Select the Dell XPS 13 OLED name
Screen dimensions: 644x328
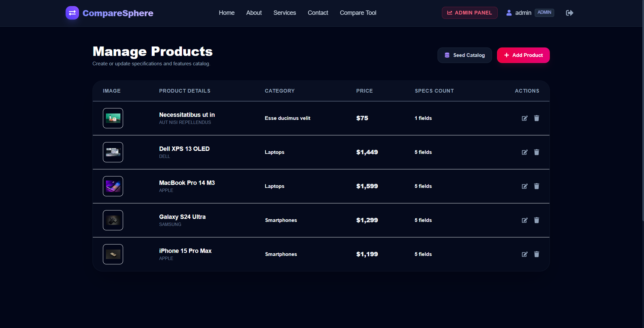184,149
